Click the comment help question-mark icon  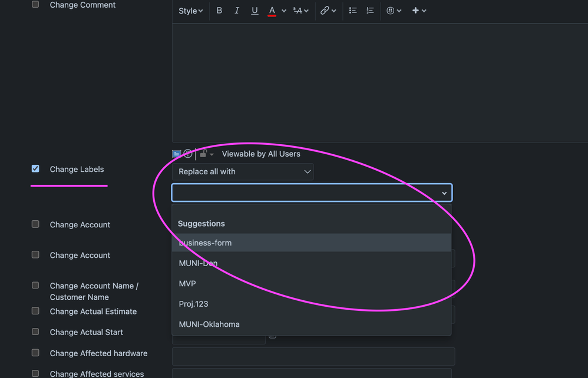[x=188, y=154]
